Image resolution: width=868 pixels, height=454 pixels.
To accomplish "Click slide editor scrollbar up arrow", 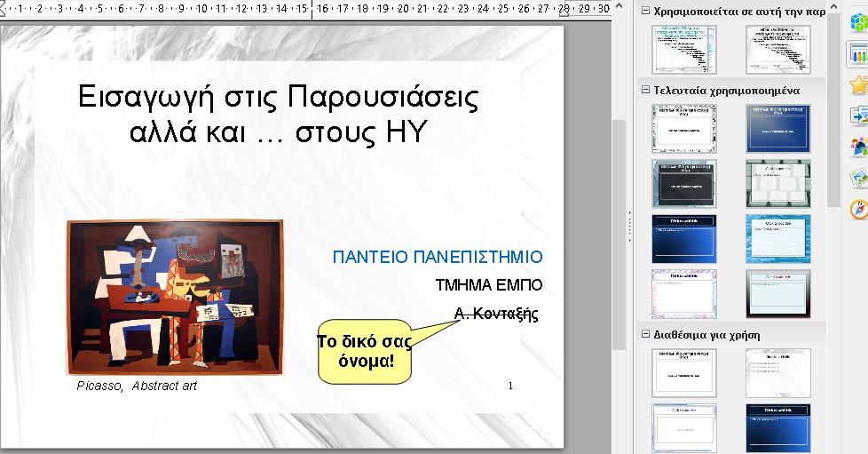I will coord(619,6).
